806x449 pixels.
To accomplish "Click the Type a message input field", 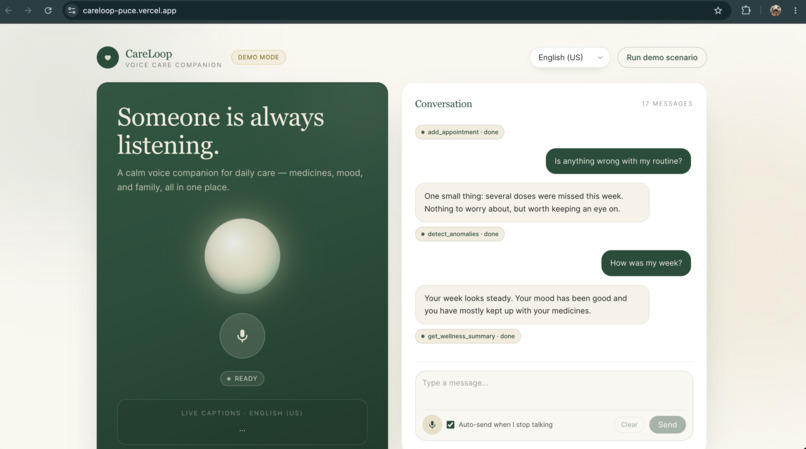I will click(x=554, y=390).
